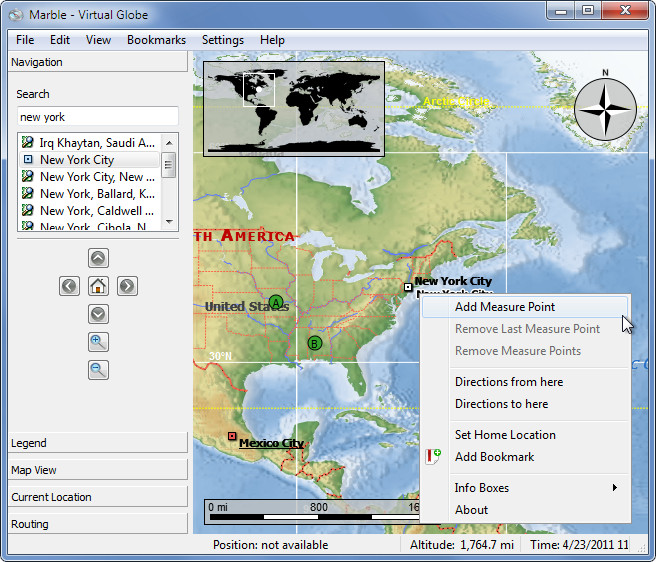Click the navigate right arrow button
This screenshot has width=656, height=562.
(x=127, y=286)
